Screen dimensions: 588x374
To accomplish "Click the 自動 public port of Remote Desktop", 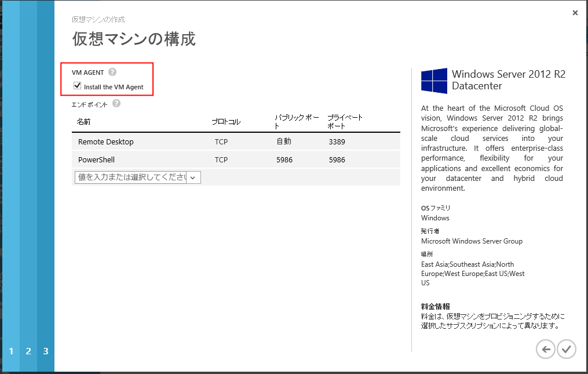I will [x=284, y=141].
